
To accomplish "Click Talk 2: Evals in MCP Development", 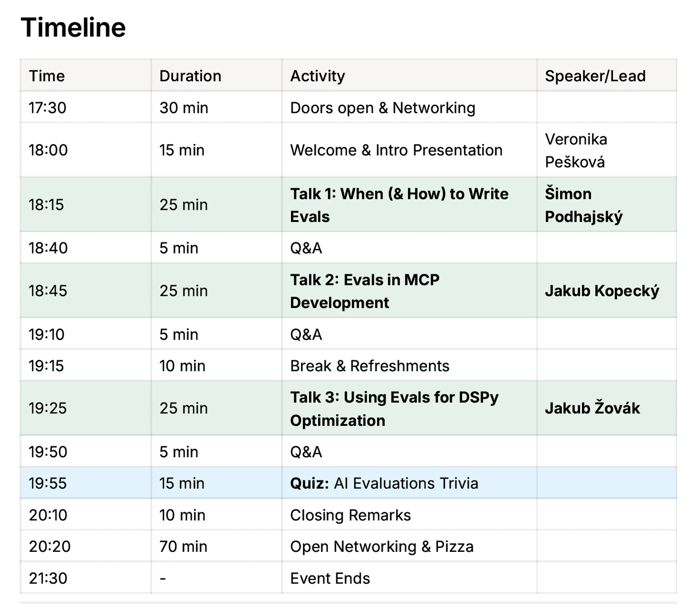I will coord(365,291).
